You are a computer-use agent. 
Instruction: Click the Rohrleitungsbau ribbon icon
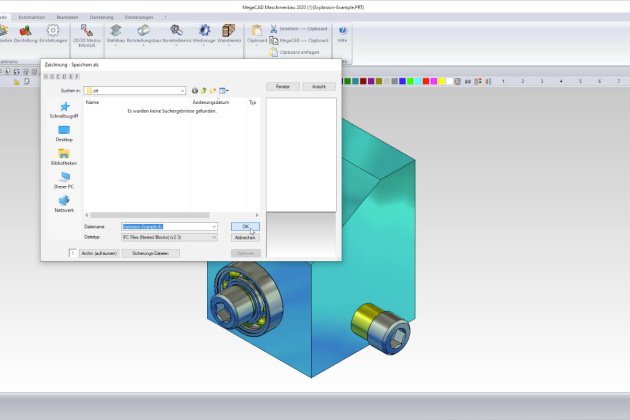coord(145,34)
